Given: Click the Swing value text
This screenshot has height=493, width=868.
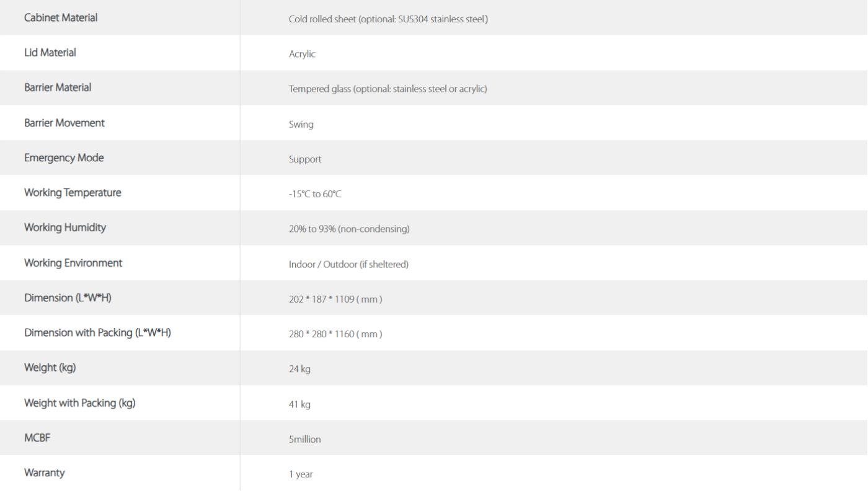Looking at the screenshot, I should click(x=301, y=125).
